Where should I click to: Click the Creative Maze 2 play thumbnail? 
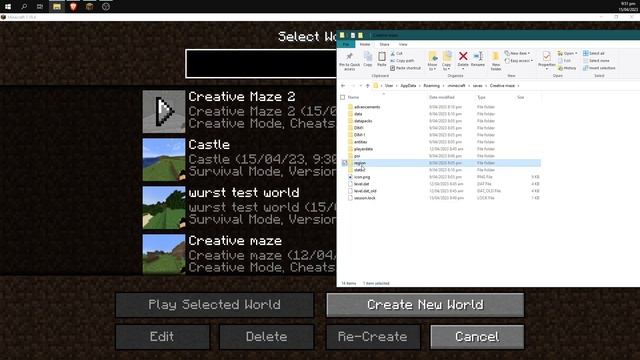164,111
